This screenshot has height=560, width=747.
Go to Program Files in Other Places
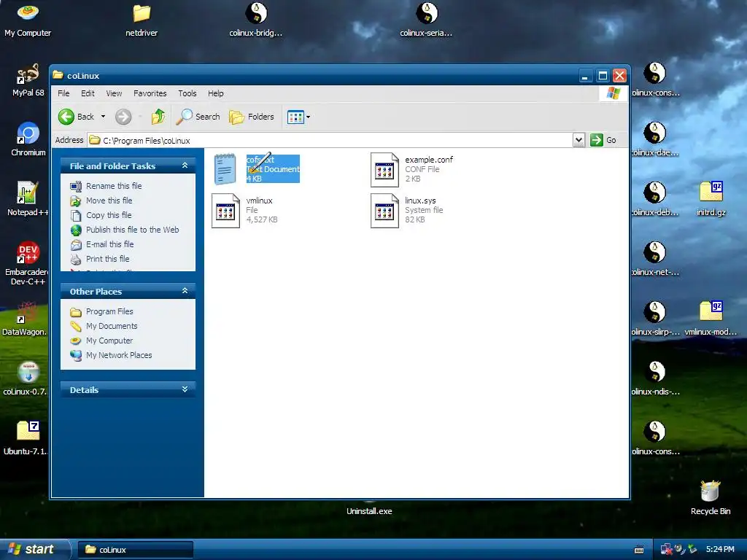[x=109, y=311]
